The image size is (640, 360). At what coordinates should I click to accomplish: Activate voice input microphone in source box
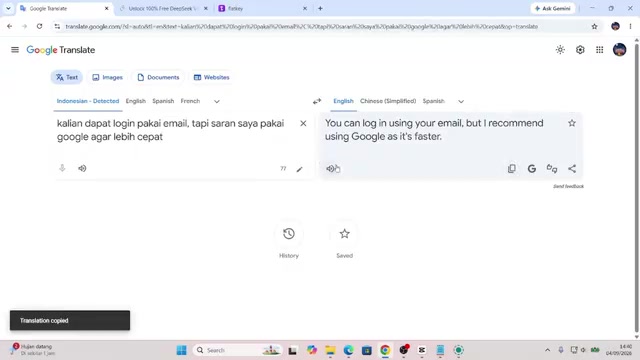(62, 168)
